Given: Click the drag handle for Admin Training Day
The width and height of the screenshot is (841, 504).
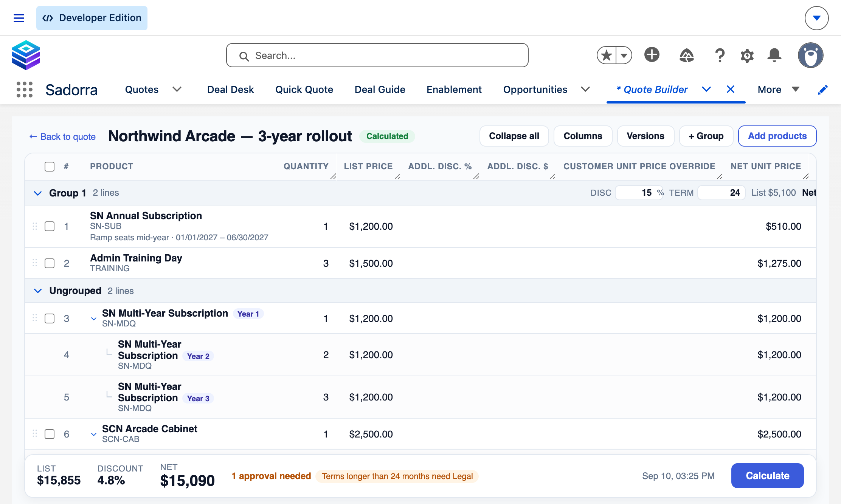Looking at the screenshot, I should click(x=35, y=263).
